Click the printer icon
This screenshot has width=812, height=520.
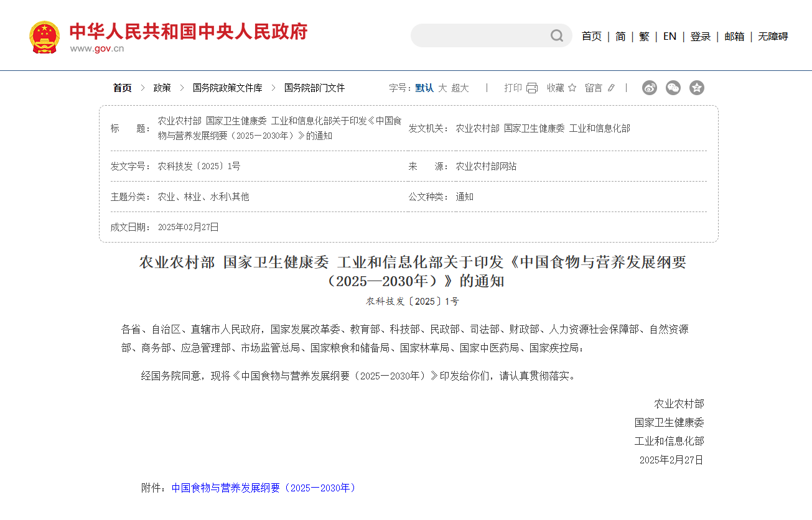[x=531, y=88]
